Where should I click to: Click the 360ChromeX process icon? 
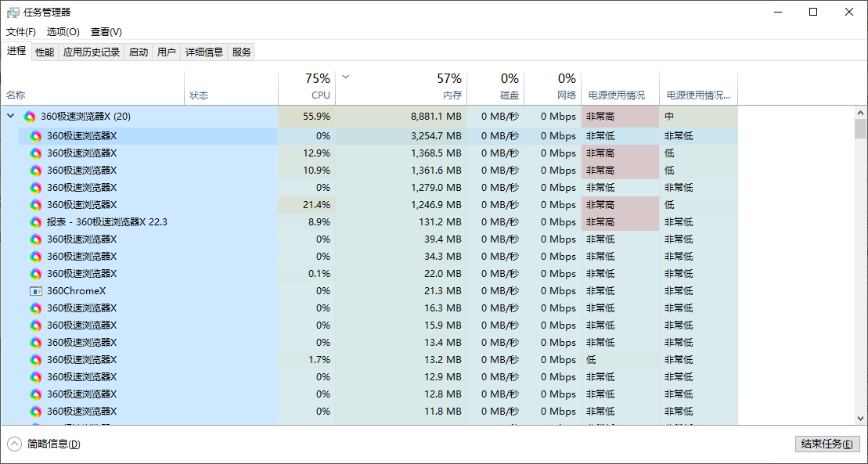(x=35, y=291)
